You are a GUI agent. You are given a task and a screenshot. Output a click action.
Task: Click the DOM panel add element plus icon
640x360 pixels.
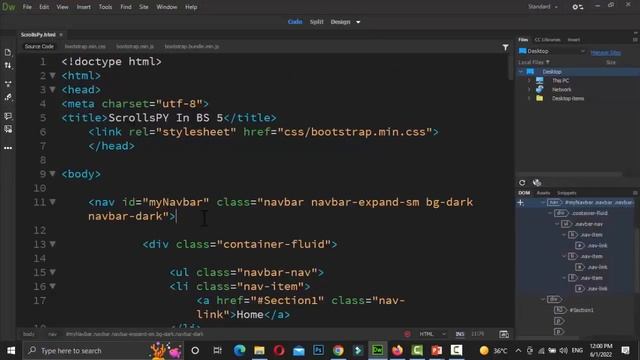(520, 202)
